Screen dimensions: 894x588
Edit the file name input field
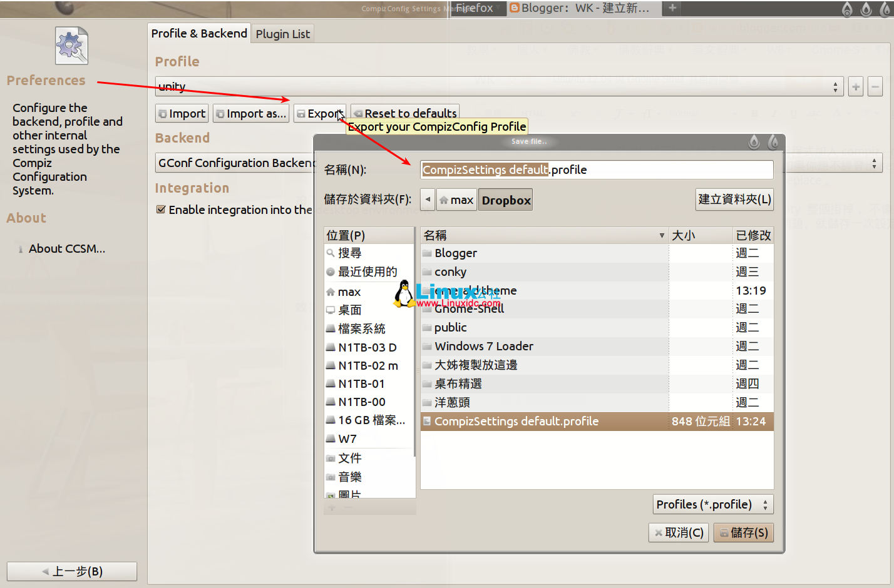pyautogui.click(x=597, y=170)
